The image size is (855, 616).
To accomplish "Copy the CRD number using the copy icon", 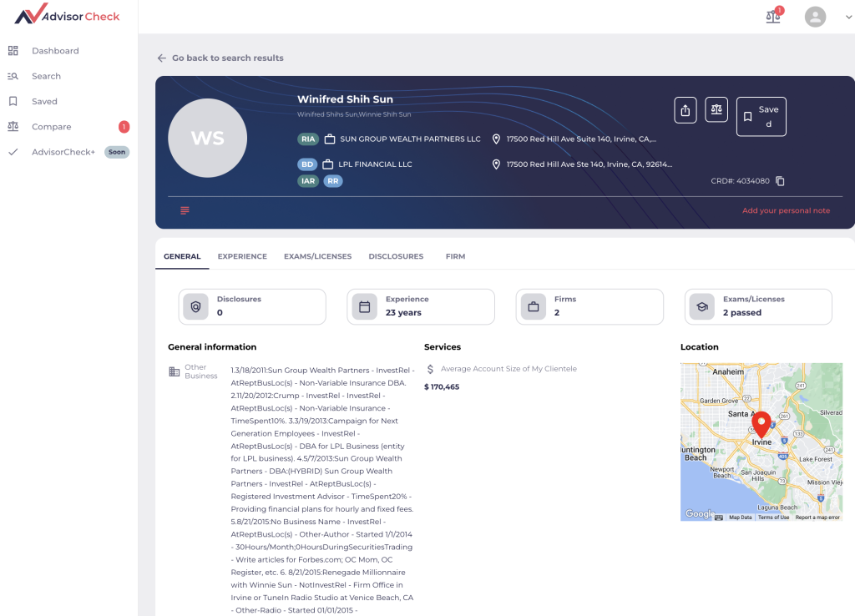I will click(780, 180).
